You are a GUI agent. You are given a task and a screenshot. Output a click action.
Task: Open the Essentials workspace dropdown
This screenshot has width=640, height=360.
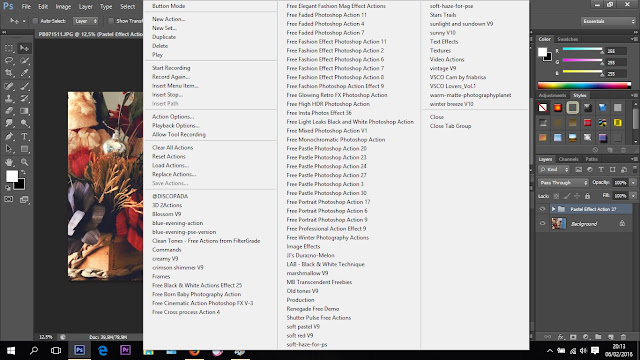pyautogui.click(x=608, y=21)
